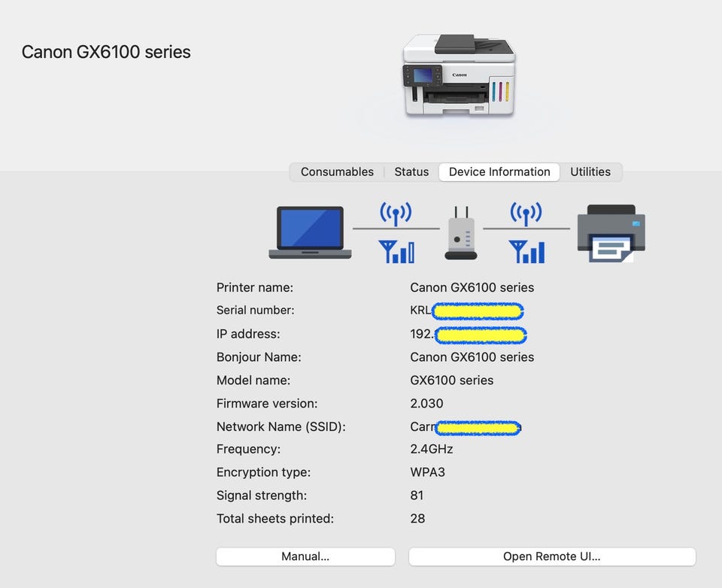Click the Signal strength label

(262, 495)
